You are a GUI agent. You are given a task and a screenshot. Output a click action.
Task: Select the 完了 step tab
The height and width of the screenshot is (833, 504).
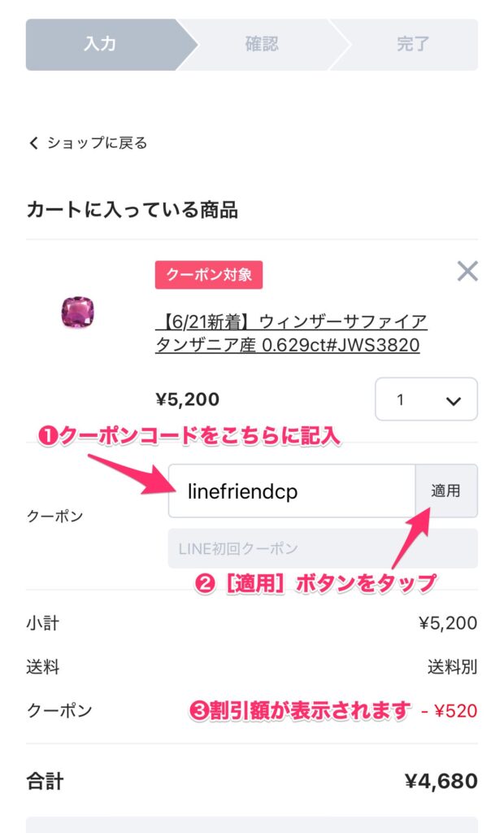click(x=413, y=44)
